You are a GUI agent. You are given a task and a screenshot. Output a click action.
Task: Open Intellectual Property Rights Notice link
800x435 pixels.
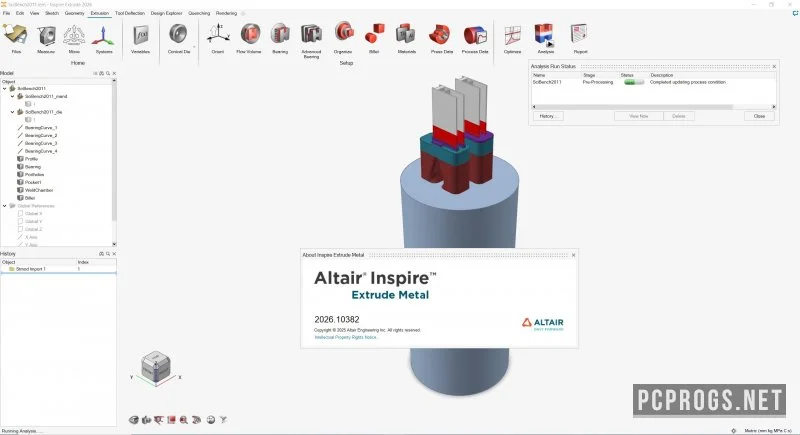[345, 338]
